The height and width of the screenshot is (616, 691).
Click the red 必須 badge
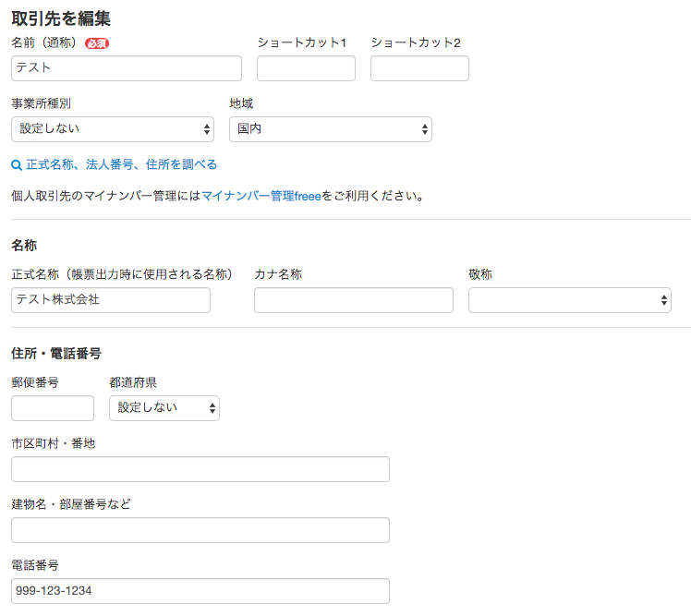coord(97,43)
